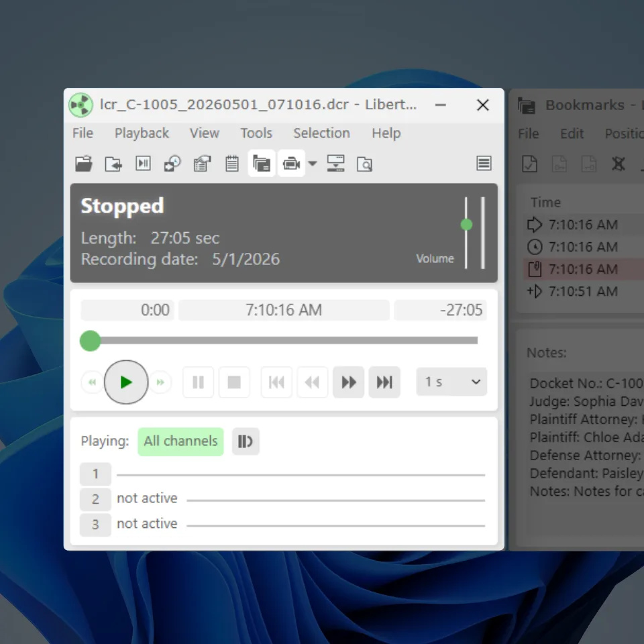Jump to beginning with skip-to-start button
The height and width of the screenshot is (644, 644).
pyautogui.click(x=276, y=382)
